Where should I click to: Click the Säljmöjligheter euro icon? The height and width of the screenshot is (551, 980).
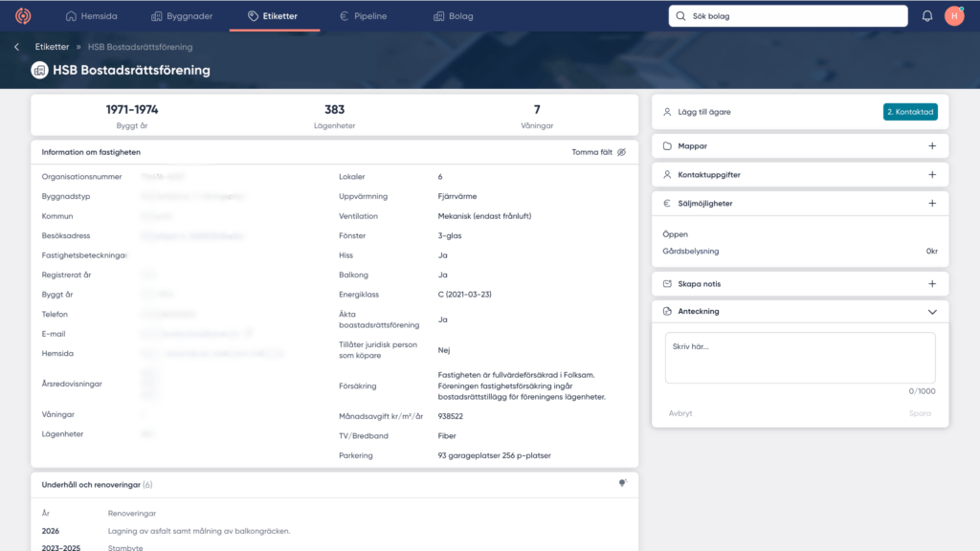pos(667,204)
